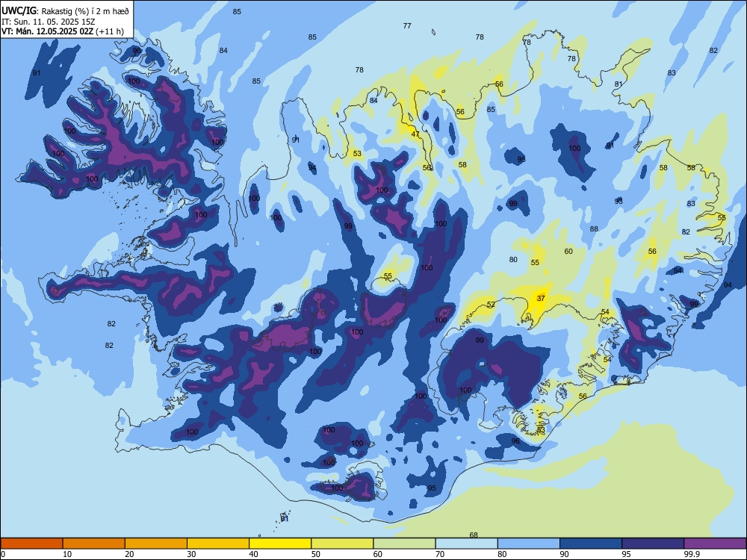Click the title text 'UWC/IG: Rakastig (%) í 2 m hæð'
The width and height of the screenshot is (747, 560).
(65, 11)
